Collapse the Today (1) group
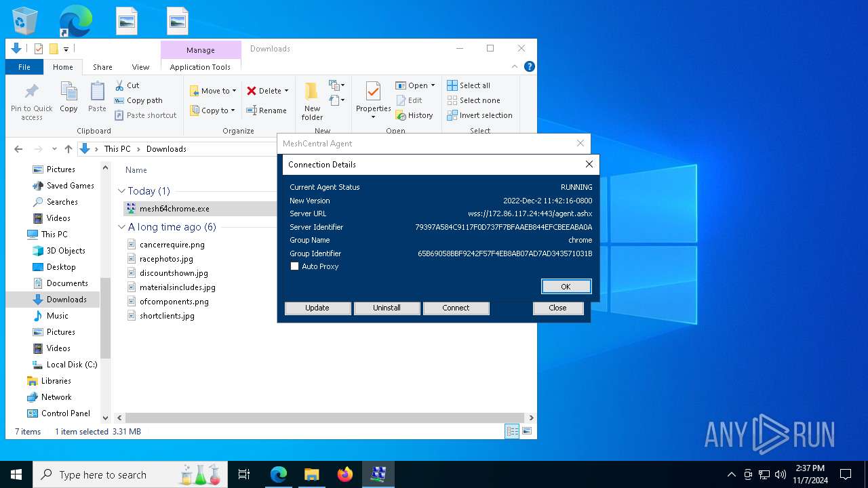Screen dimensions: 868x488 (x=121, y=191)
